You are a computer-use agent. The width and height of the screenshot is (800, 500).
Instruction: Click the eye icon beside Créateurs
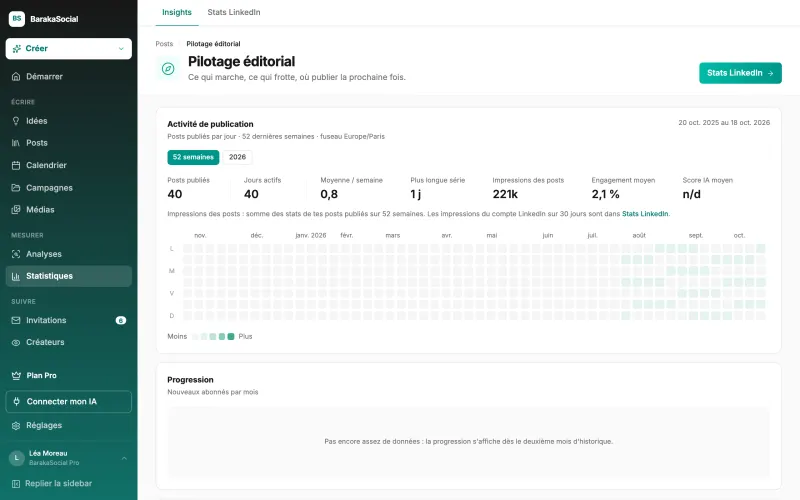pos(16,342)
